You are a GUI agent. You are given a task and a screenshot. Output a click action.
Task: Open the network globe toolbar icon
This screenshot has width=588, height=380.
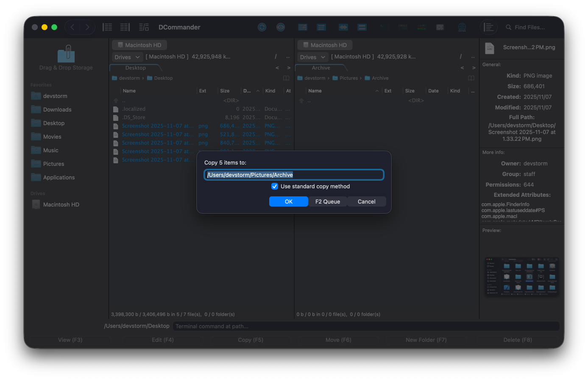pos(462,27)
